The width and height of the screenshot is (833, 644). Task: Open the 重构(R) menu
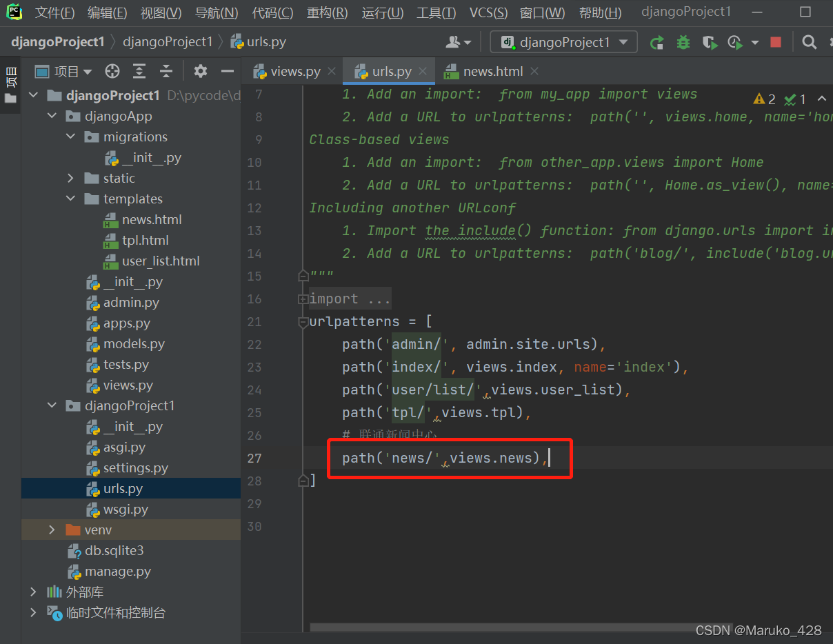[328, 12]
